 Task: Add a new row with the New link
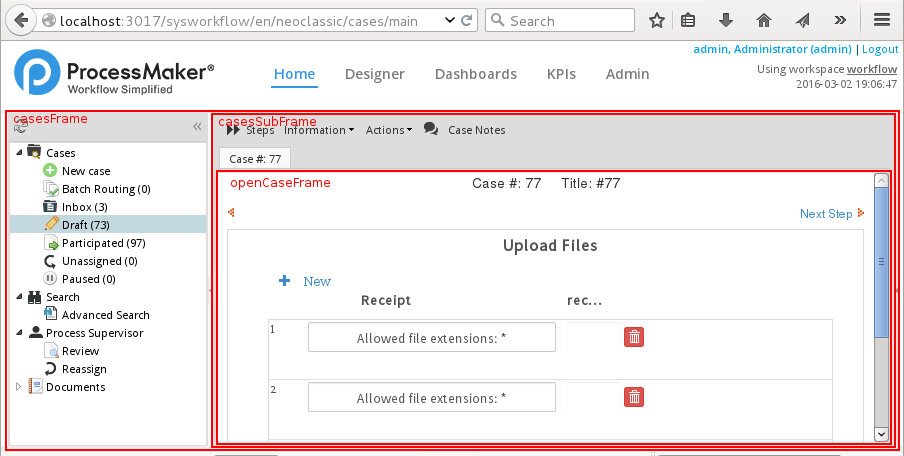316,281
